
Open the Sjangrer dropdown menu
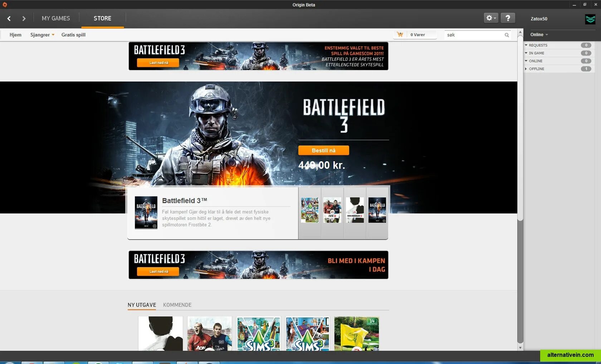tap(42, 35)
